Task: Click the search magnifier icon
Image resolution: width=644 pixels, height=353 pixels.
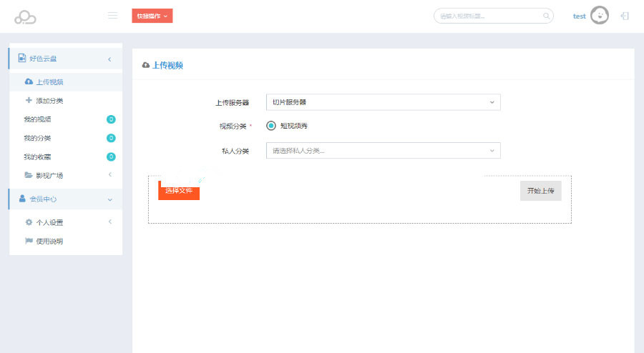Action: [x=546, y=16]
